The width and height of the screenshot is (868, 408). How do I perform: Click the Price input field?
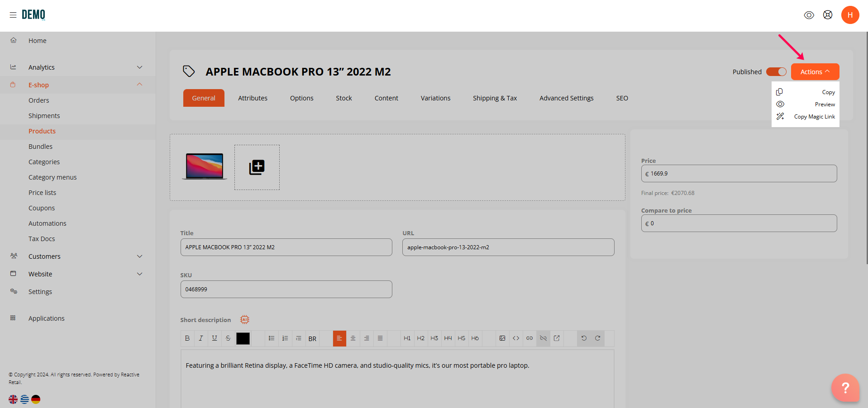739,174
